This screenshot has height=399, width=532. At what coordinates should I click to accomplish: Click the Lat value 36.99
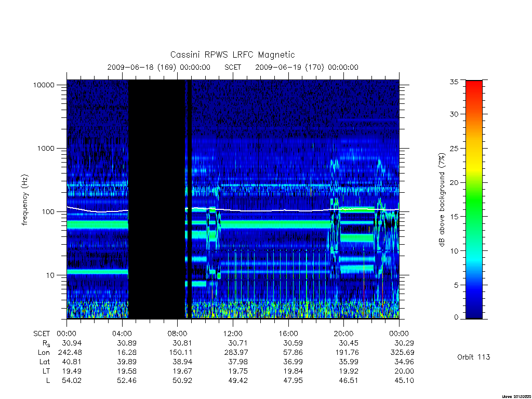tap(293, 362)
